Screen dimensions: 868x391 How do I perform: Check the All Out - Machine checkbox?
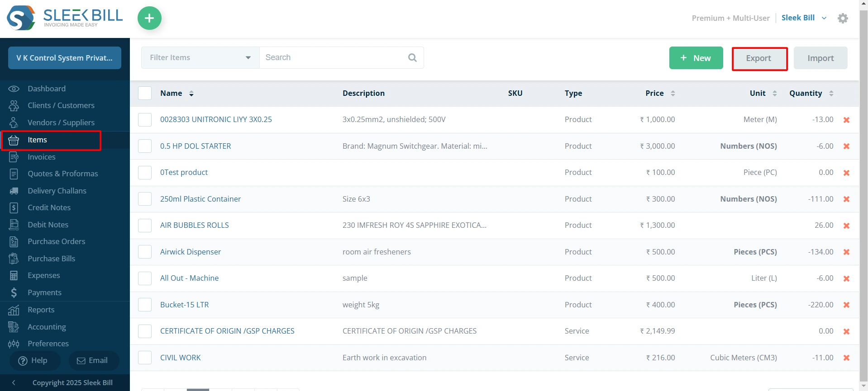[145, 278]
